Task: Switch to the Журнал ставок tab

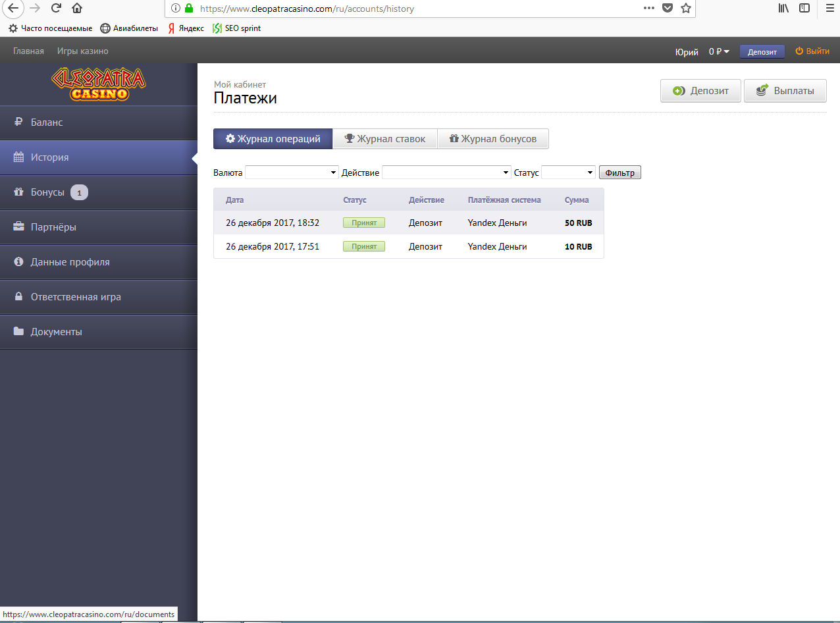Action: point(385,139)
